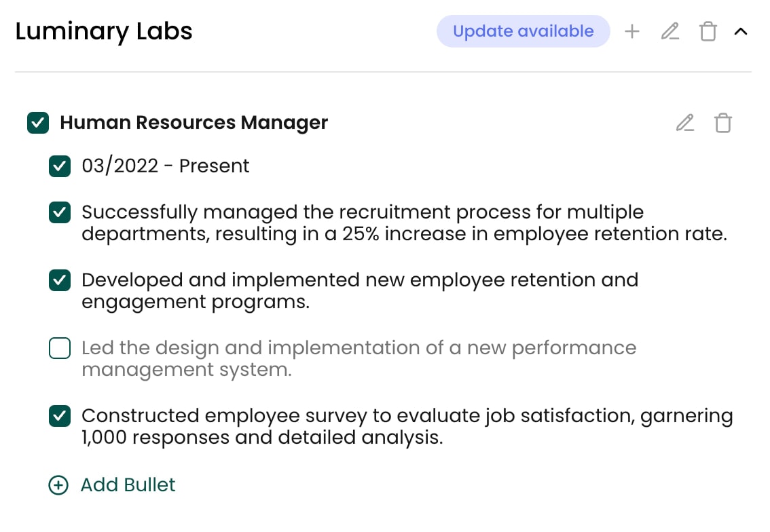Image resolution: width=770 pixels, height=532 pixels.
Task: Uncheck the employee survey bullet checkbox
Action: [x=60, y=416]
